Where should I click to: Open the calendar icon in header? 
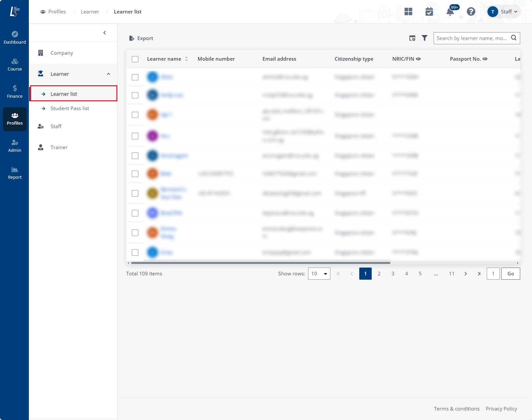pos(429,12)
